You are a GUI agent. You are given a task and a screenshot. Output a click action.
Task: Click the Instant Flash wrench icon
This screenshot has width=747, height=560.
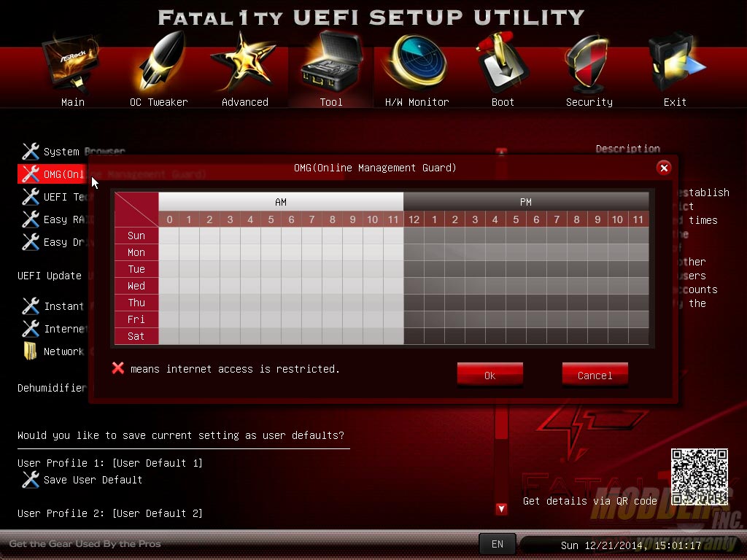[x=31, y=306]
